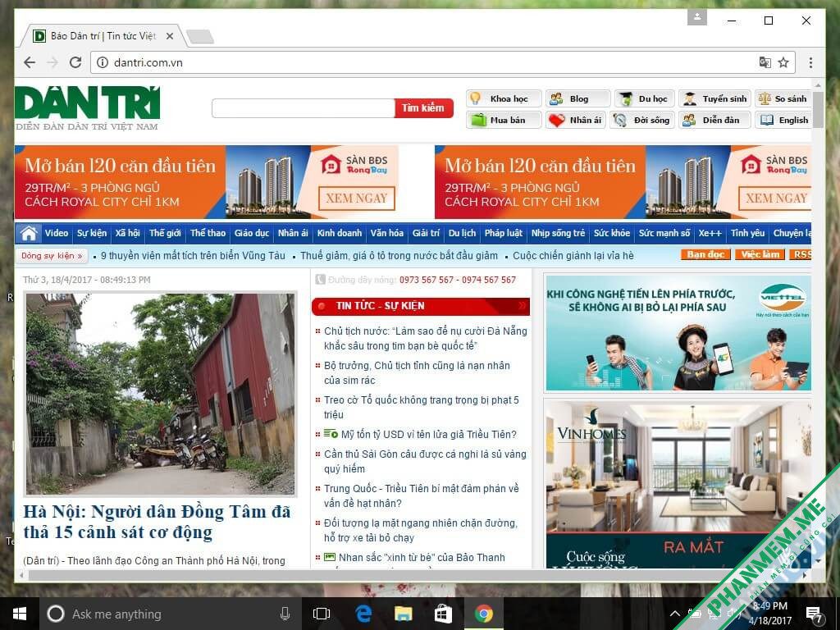This screenshot has width=840, height=630.
Task: Launch Microsoft Edge from the taskbar
Action: click(x=363, y=614)
